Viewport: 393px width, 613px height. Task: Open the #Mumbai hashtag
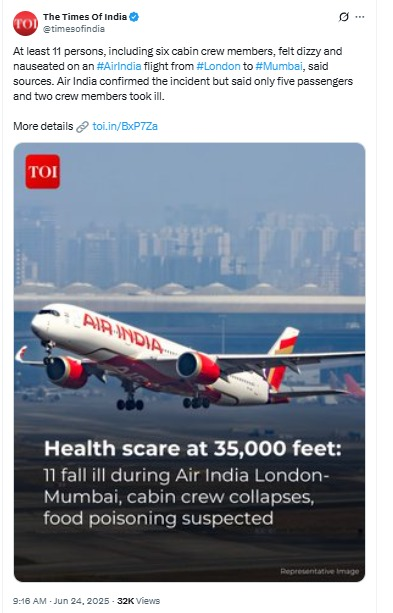tap(279, 66)
